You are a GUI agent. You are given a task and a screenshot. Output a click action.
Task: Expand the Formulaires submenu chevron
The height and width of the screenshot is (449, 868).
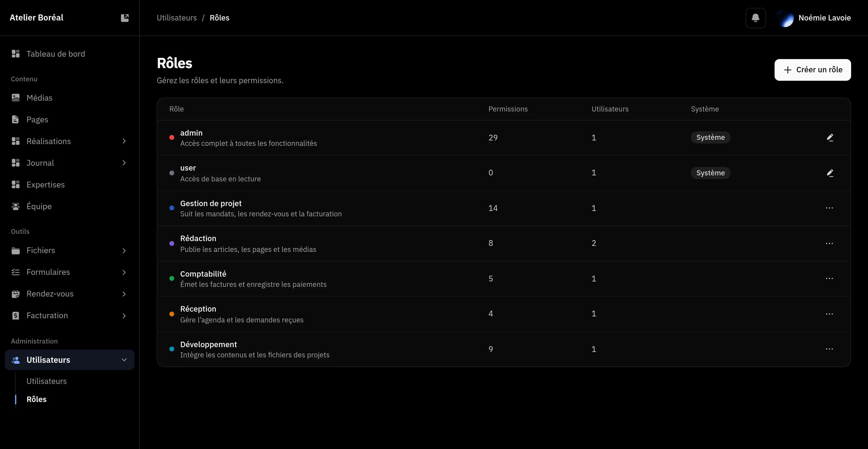pos(124,272)
